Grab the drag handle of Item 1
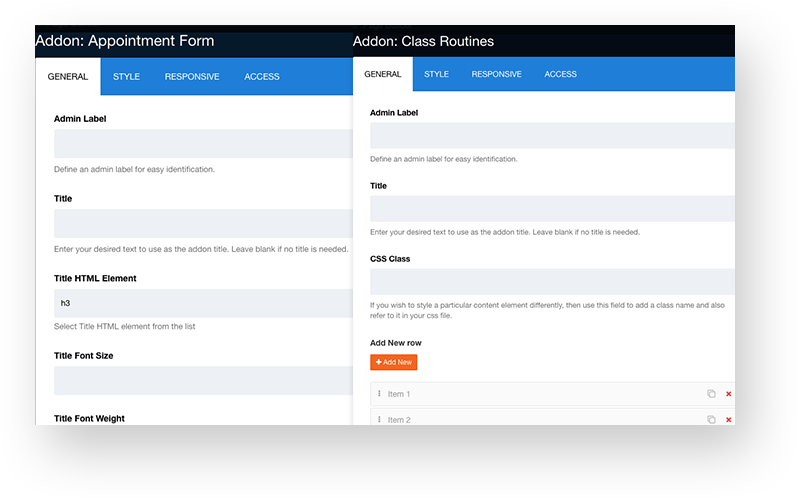This screenshot has height=498, width=798. click(x=379, y=394)
